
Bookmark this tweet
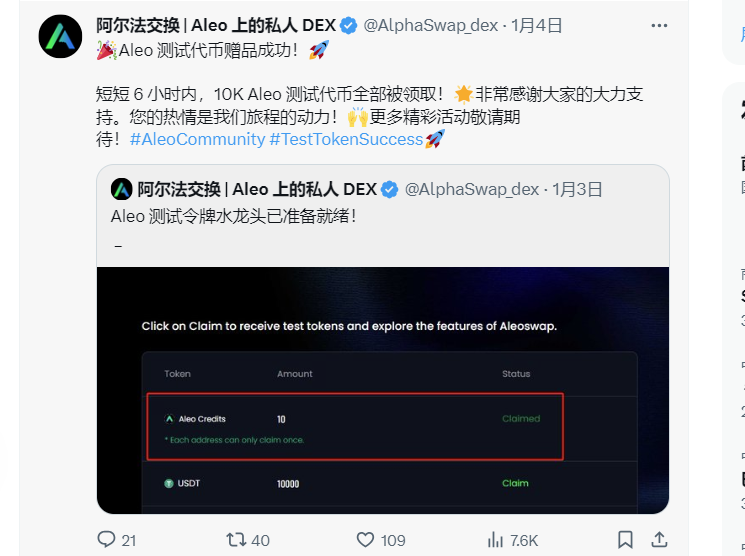pyautogui.click(x=625, y=540)
